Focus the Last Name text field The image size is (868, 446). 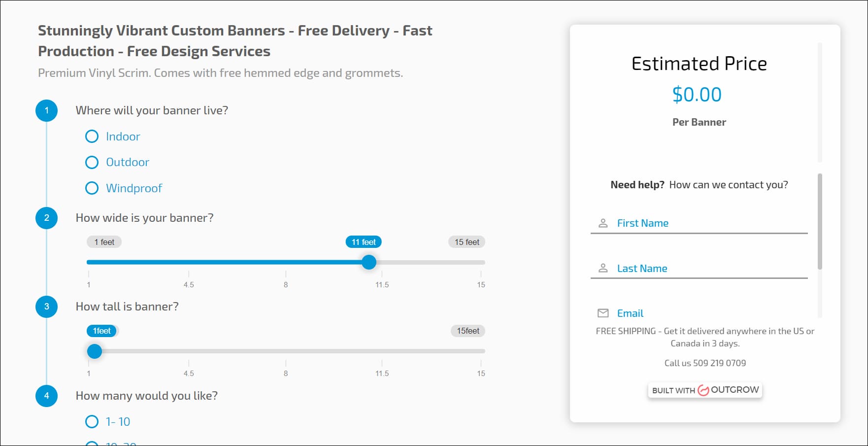[x=709, y=269]
